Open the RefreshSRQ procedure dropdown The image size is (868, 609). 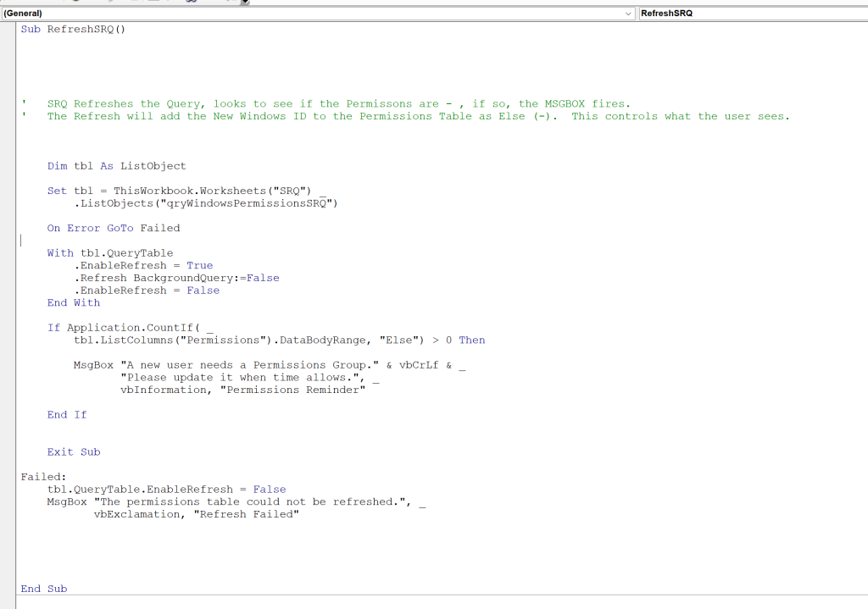753,14
